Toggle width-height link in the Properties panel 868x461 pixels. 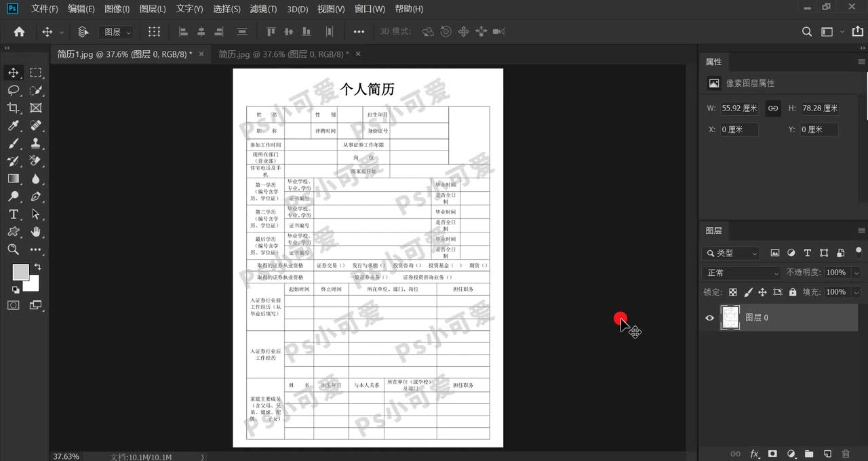click(772, 108)
